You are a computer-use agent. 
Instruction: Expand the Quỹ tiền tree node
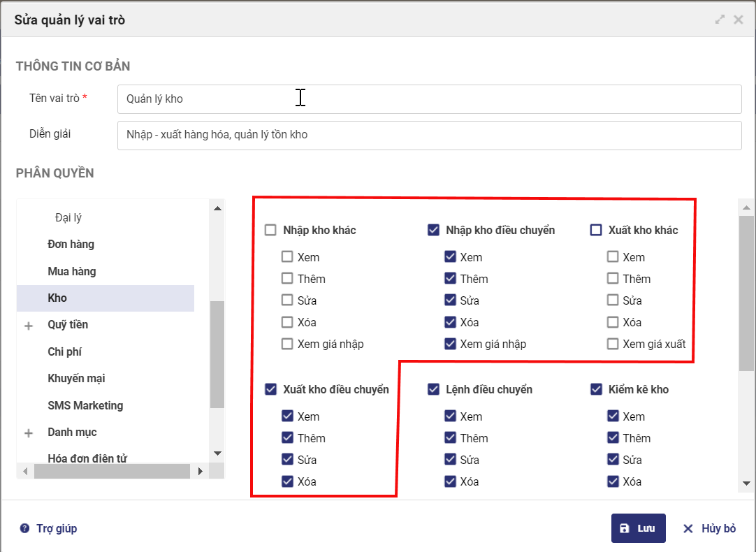[29, 326]
